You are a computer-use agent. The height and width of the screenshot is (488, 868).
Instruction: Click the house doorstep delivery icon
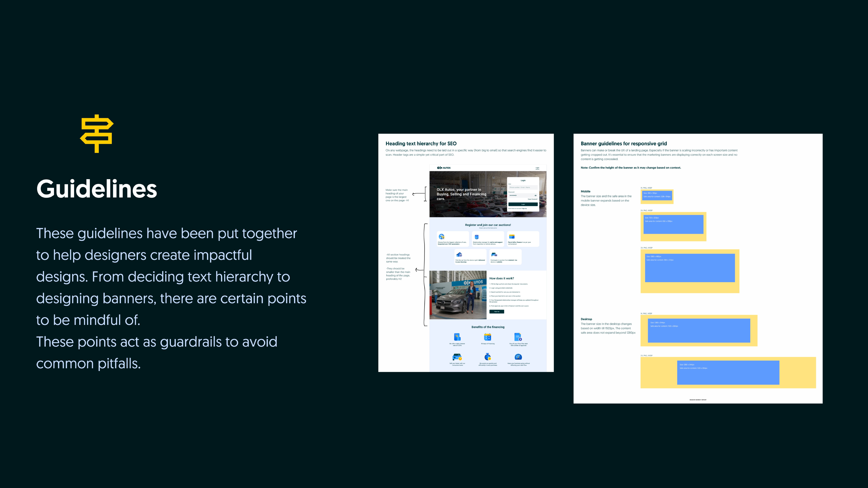point(459,255)
